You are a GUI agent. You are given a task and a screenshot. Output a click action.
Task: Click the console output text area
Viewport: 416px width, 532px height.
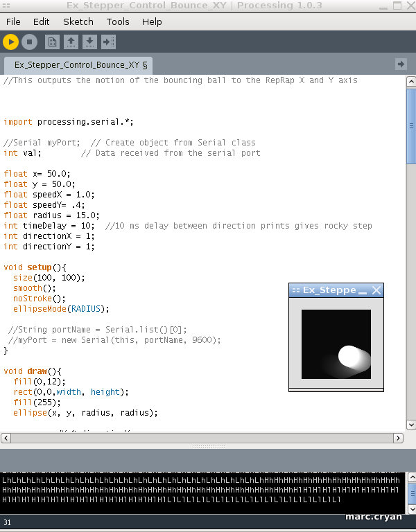202,493
